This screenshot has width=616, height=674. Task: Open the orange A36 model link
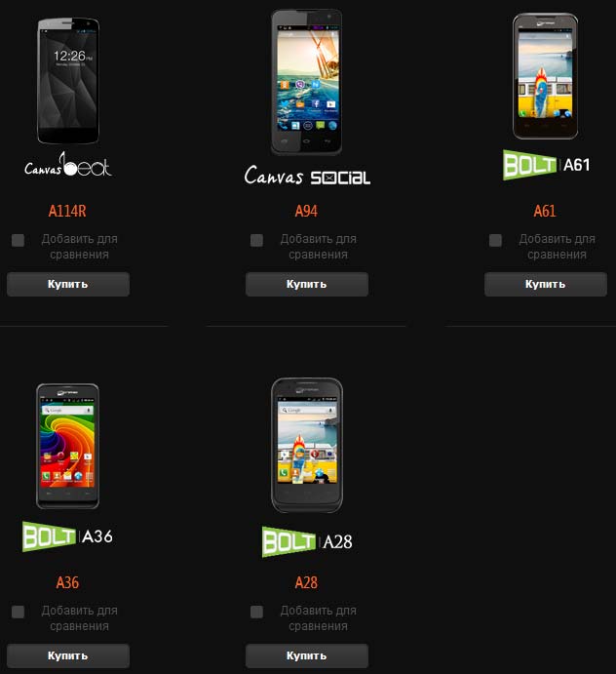(x=67, y=583)
